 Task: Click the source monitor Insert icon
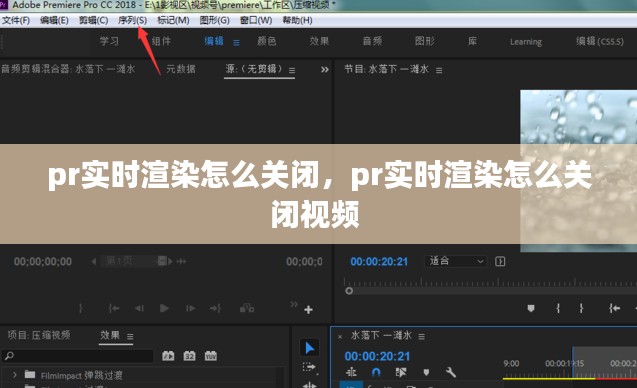click(x=247, y=308)
